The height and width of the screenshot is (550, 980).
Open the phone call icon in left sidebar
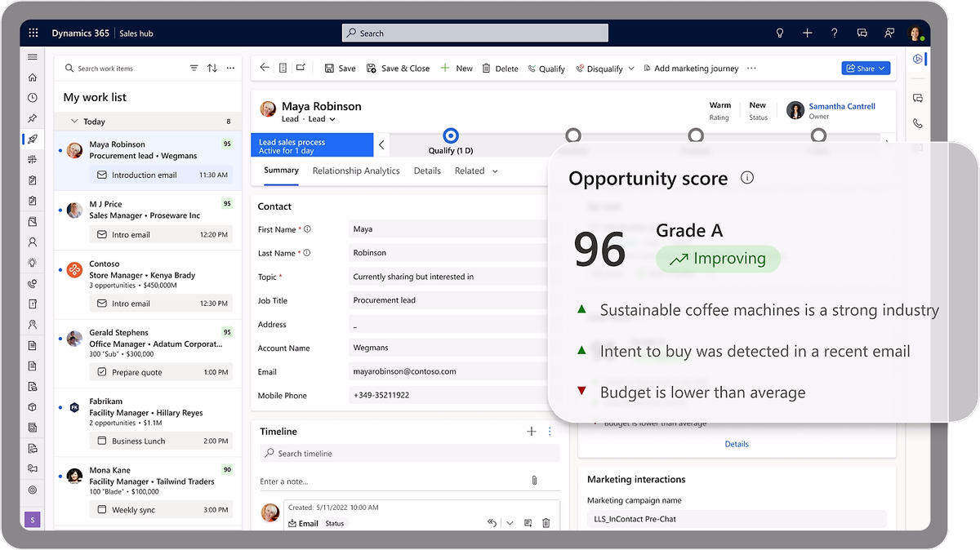coord(33,284)
